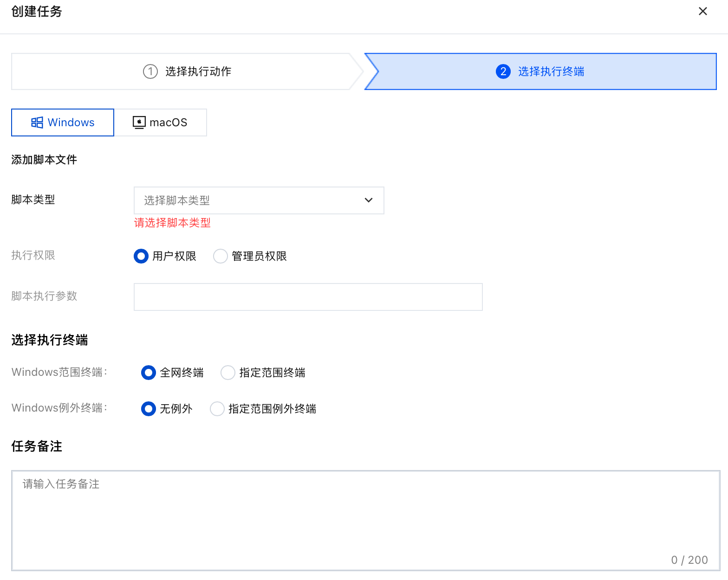The image size is (728, 580).
Task: Switch to the Windows tab
Action: click(x=63, y=122)
